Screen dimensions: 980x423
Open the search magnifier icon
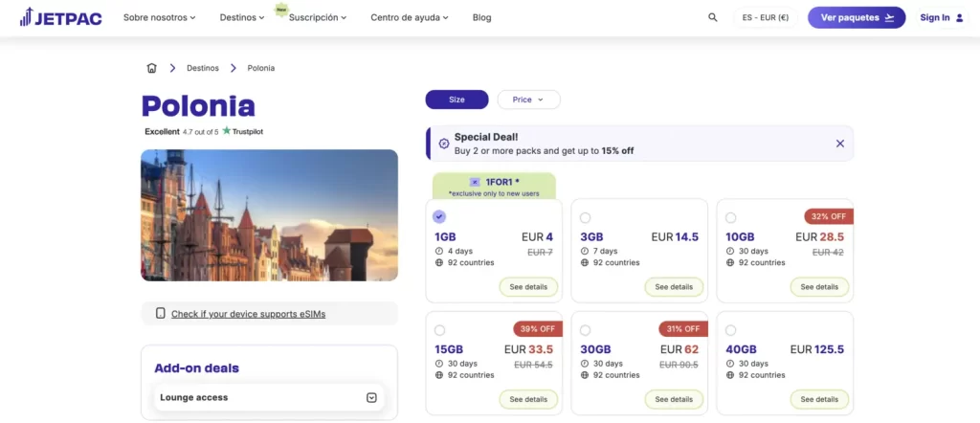point(712,17)
